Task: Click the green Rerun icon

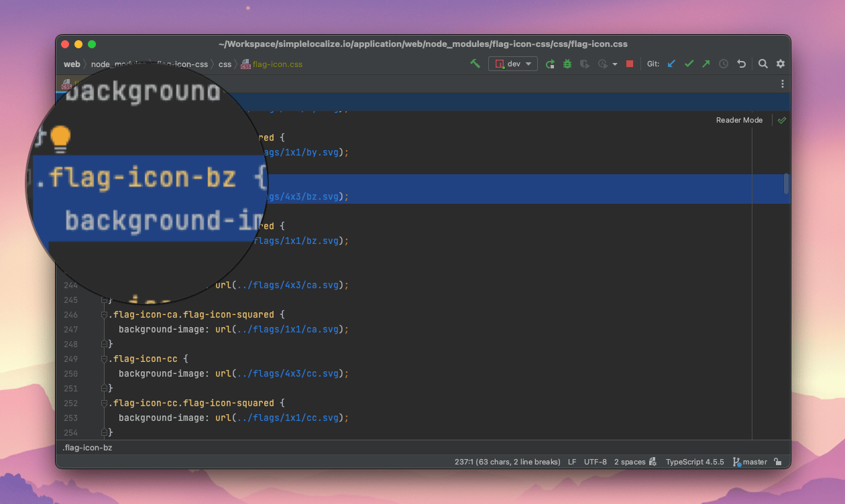Action: pos(550,64)
